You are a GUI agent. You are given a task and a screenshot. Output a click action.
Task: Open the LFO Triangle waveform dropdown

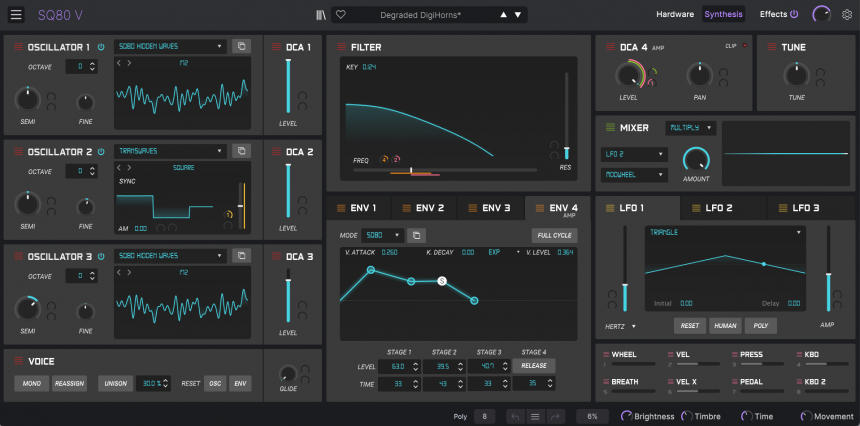click(726, 232)
